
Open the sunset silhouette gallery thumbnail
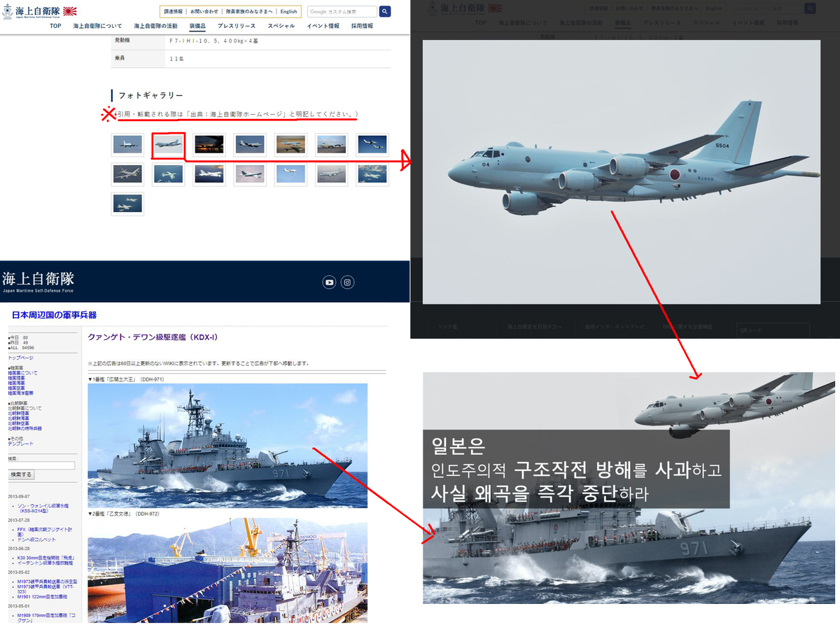(x=209, y=145)
